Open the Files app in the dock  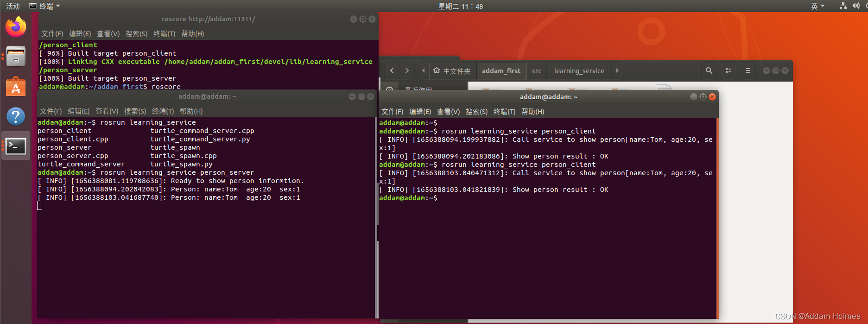click(16, 57)
